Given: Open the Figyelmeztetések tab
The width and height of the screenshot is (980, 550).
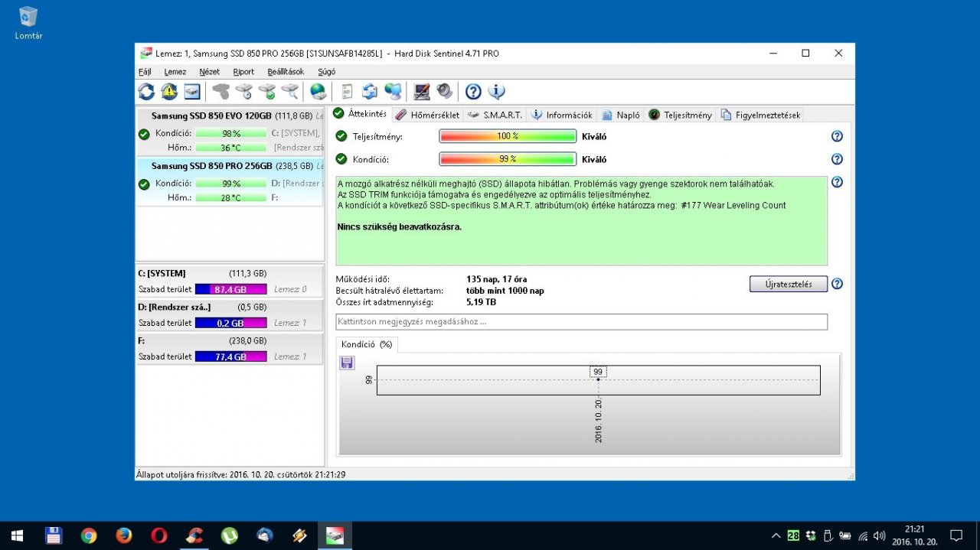Looking at the screenshot, I should (760, 115).
